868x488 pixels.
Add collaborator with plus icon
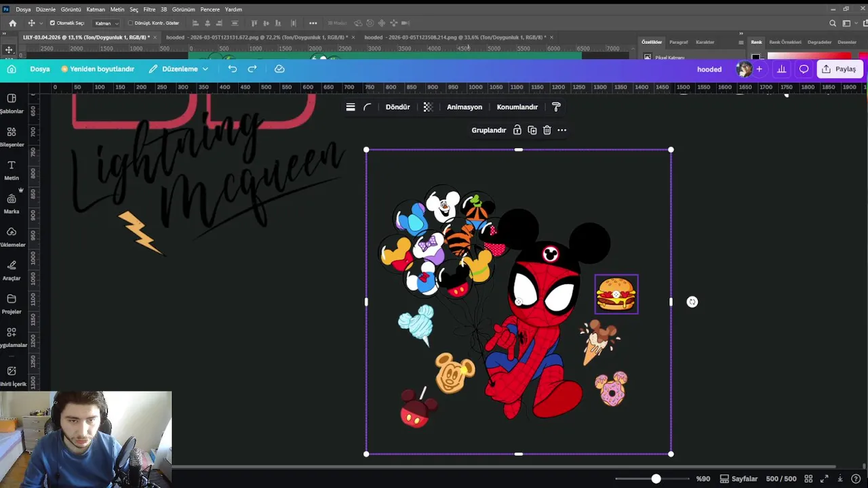pyautogui.click(x=759, y=68)
